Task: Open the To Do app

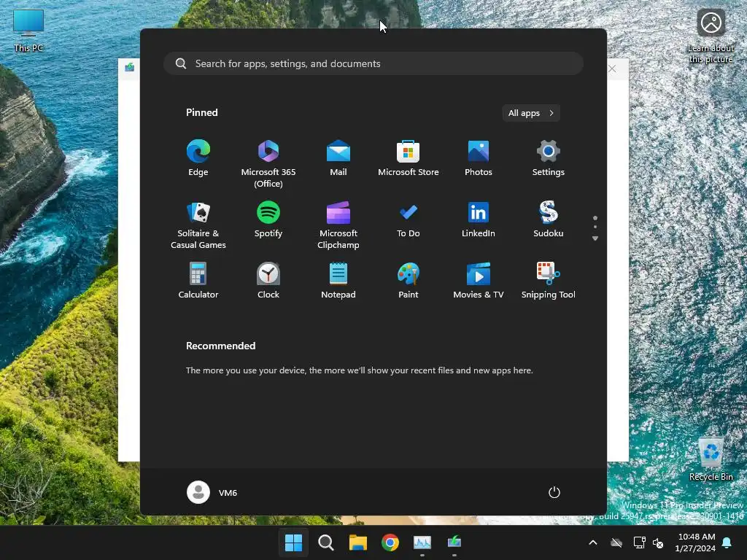Action: [x=409, y=220]
